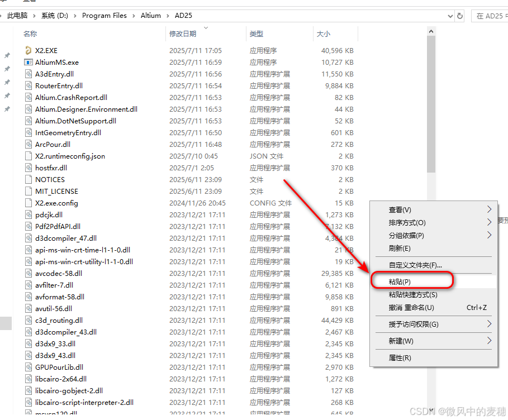This screenshot has width=508, height=420.
Task: Select the file avfilter-7.dll
Action: click(x=54, y=285)
